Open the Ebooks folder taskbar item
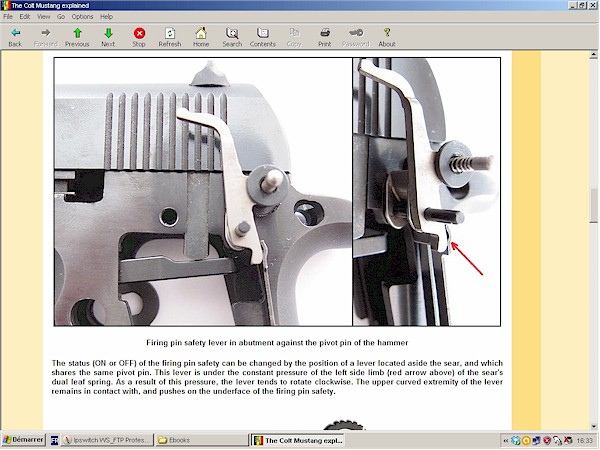600x450 pixels. tap(202, 440)
